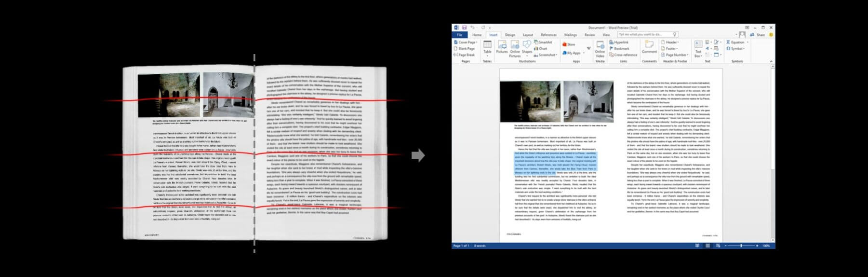Click the Pictures icon in Illustrations
This screenshot has height=277, width=868.
[502, 47]
